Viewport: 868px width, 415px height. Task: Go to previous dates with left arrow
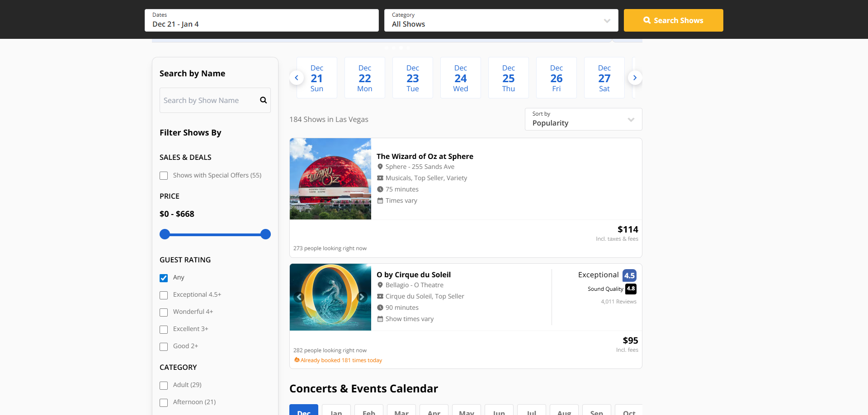click(x=297, y=78)
